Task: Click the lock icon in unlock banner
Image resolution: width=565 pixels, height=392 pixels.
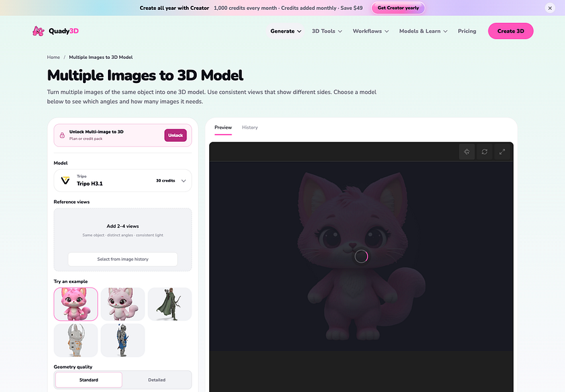Action: [x=62, y=135]
